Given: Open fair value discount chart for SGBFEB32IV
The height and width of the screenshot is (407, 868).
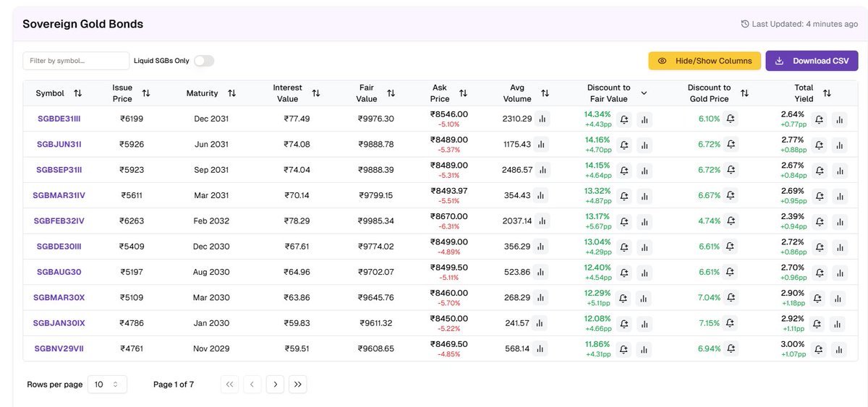Looking at the screenshot, I should pyautogui.click(x=644, y=221).
